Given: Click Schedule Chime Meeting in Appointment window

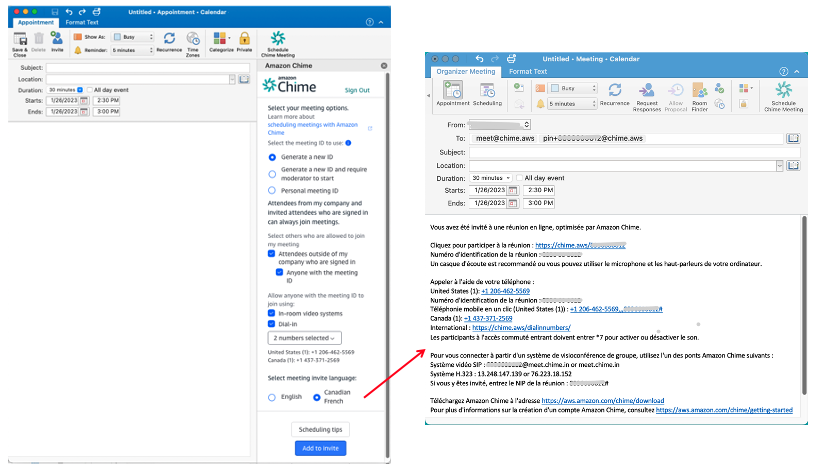Looking at the screenshot, I should (x=278, y=44).
